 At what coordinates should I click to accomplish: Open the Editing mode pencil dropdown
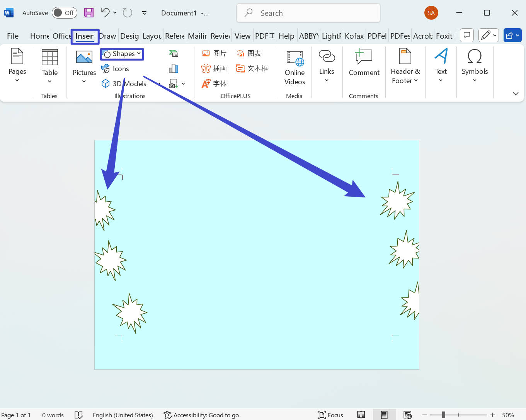pos(489,35)
